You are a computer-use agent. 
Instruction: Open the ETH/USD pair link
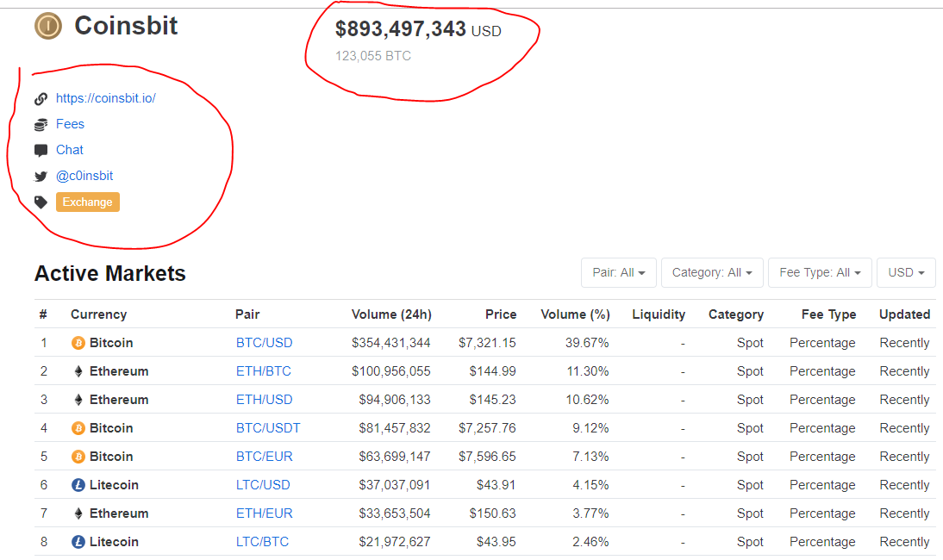click(264, 400)
